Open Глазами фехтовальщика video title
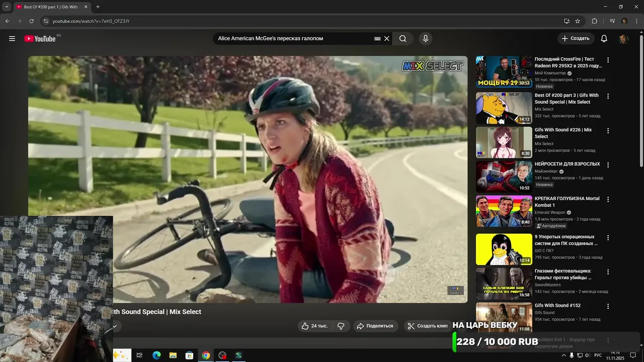The height and width of the screenshot is (362, 644). tap(562, 274)
